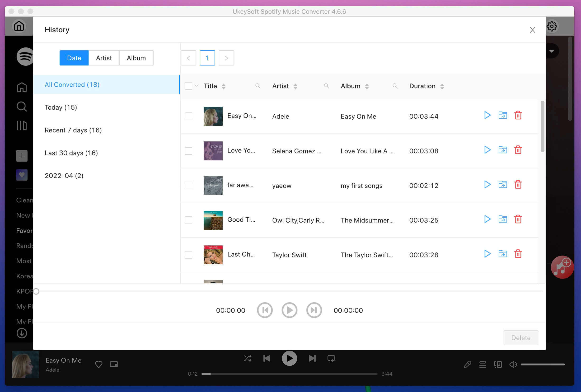Check the select-all checkbox in header
The height and width of the screenshot is (392, 581).
click(x=188, y=86)
